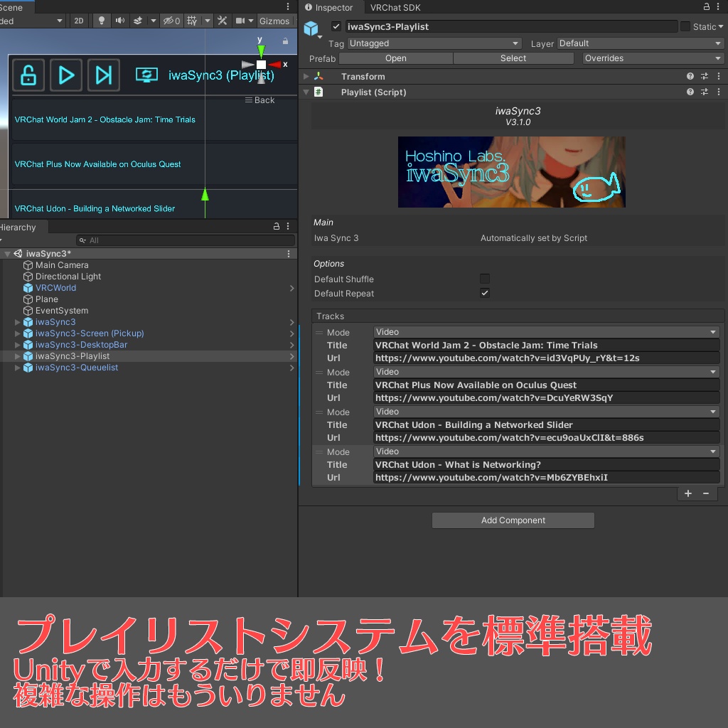
Task: Open component editor tools icon
Action: [x=223, y=21]
